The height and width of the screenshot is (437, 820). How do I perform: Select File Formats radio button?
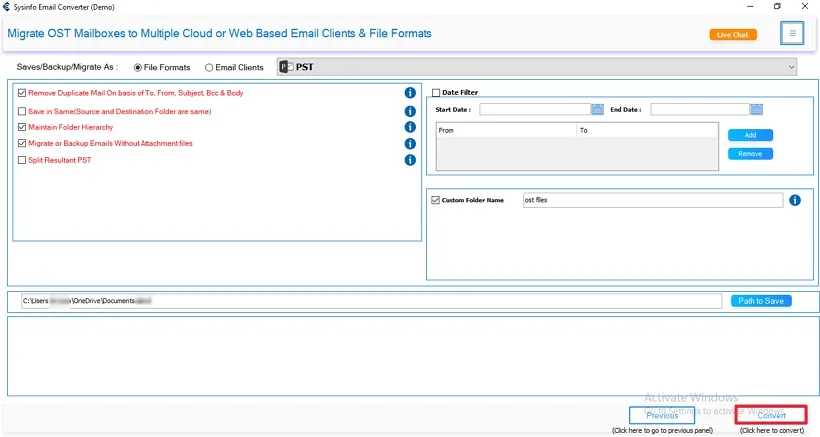(138, 67)
